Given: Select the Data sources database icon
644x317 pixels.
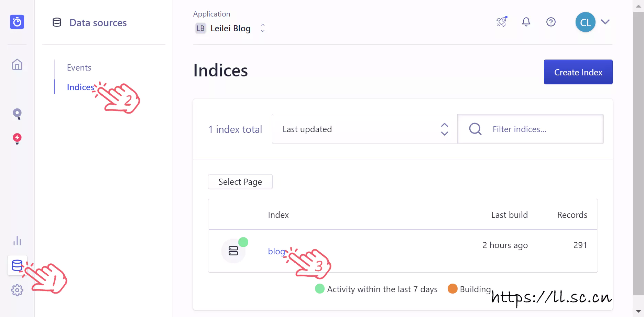Looking at the screenshot, I should tap(17, 265).
